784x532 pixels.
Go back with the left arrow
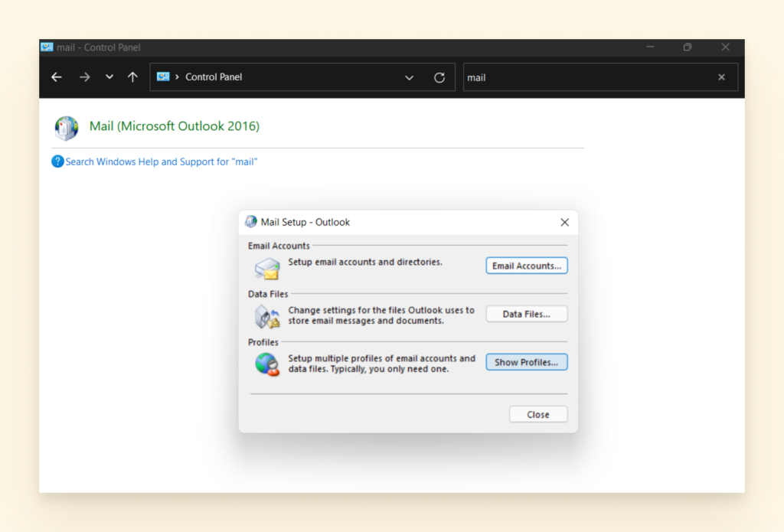[57, 77]
